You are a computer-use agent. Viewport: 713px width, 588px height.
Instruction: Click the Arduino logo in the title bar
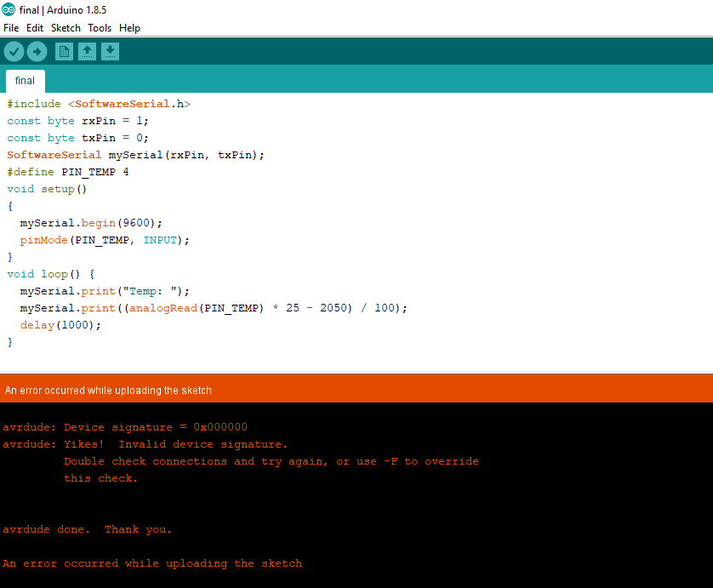(x=9, y=9)
